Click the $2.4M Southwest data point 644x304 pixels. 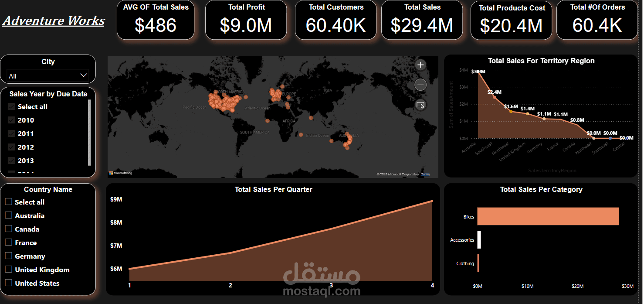494,97
